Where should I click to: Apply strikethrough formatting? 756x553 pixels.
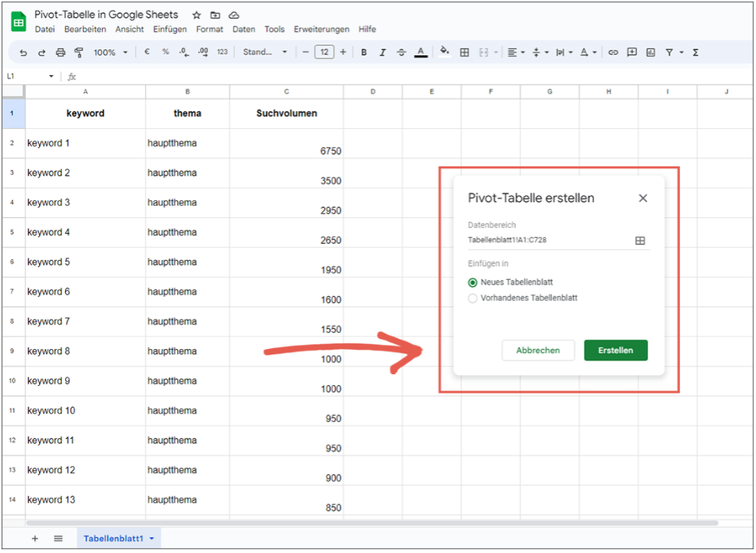click(x=401, y=53)
